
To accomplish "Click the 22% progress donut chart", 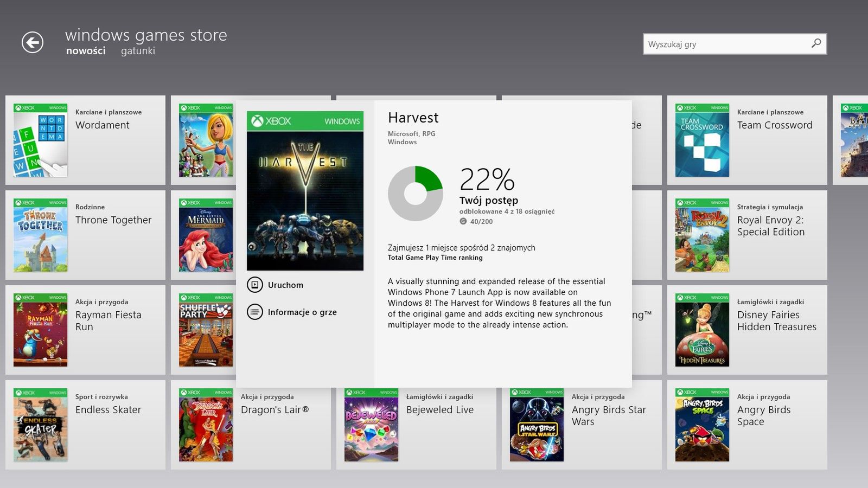I will coord(416,194).
